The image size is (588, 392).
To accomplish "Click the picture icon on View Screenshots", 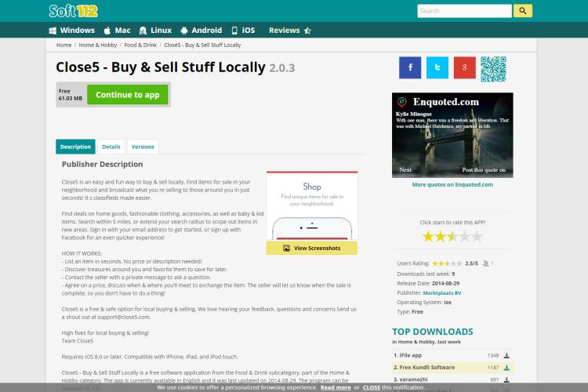I will tap(286, 249).
